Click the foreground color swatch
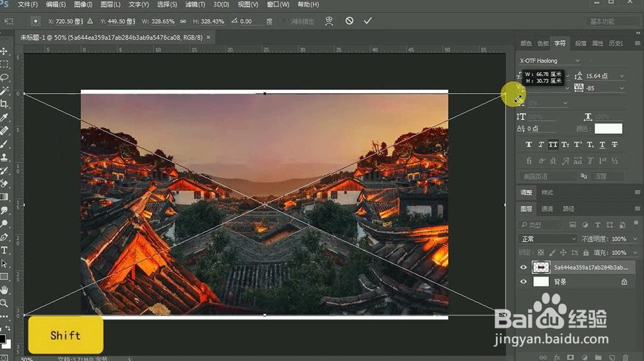 click(2, 339)
